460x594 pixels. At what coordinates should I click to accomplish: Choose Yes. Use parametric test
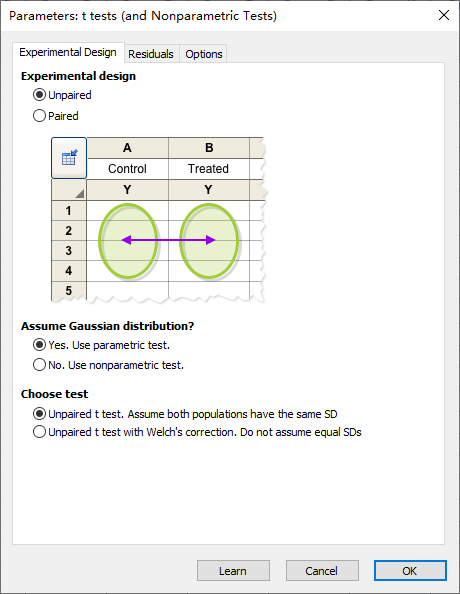(x=102, y=345)
